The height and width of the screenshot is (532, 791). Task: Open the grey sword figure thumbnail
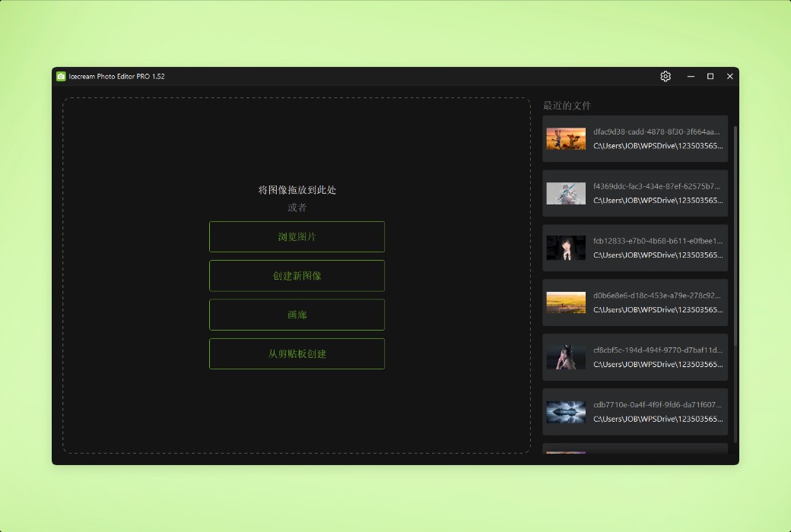pos(566,194)
